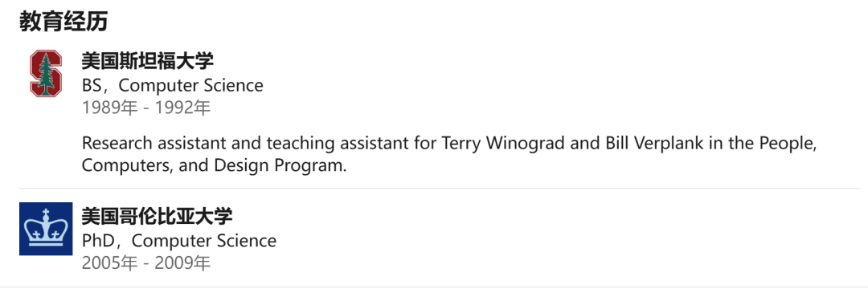Screen dimensions: 868x293
Task: Click the phrase Research assistant in description
Action: point(154,143)
